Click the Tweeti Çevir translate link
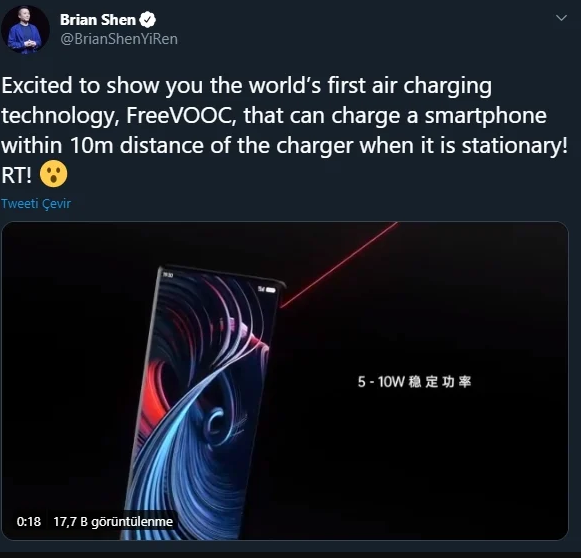 (x=36, y=203)
